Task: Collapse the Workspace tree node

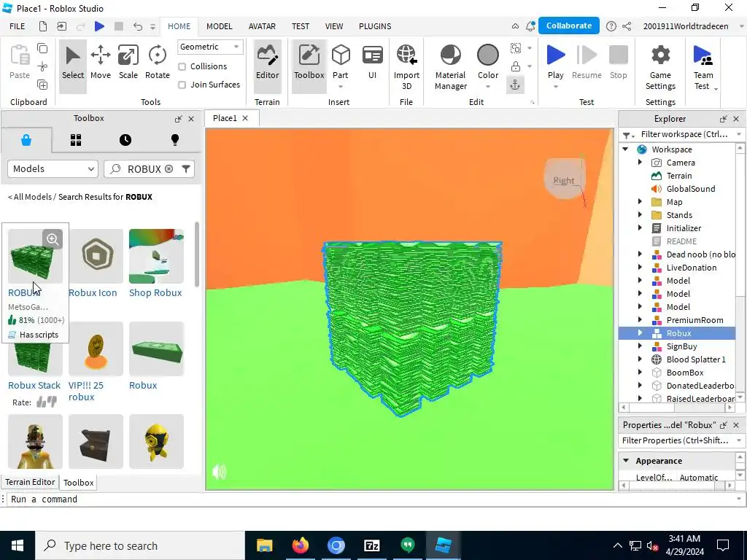Action: tap(625, 149)
